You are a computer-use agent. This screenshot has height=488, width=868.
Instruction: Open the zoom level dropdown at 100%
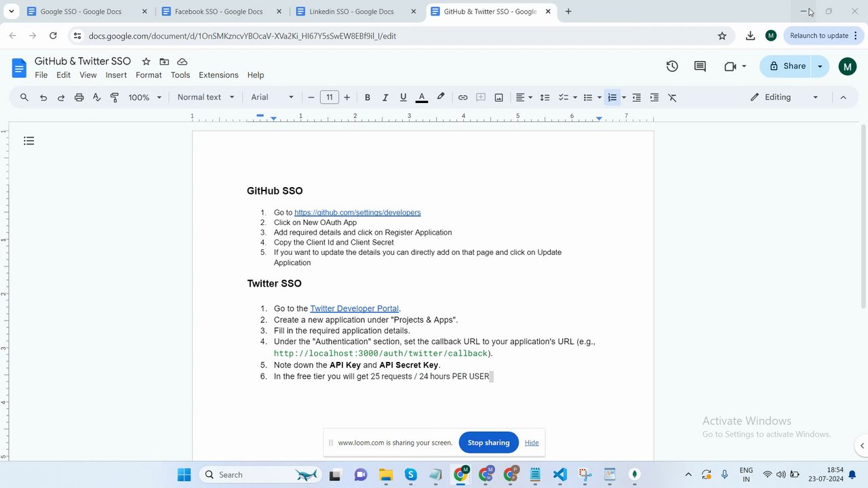click(145, 98)
